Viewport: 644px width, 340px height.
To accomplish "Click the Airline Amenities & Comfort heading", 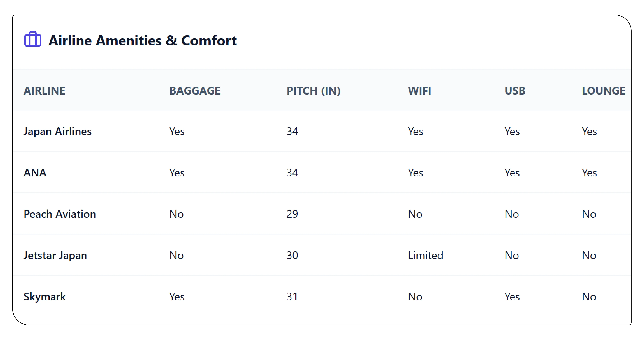I will [143, 41].
